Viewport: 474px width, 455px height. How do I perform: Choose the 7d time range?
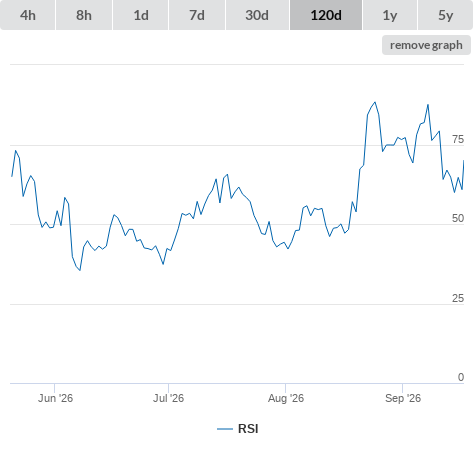tap(197, 15)
